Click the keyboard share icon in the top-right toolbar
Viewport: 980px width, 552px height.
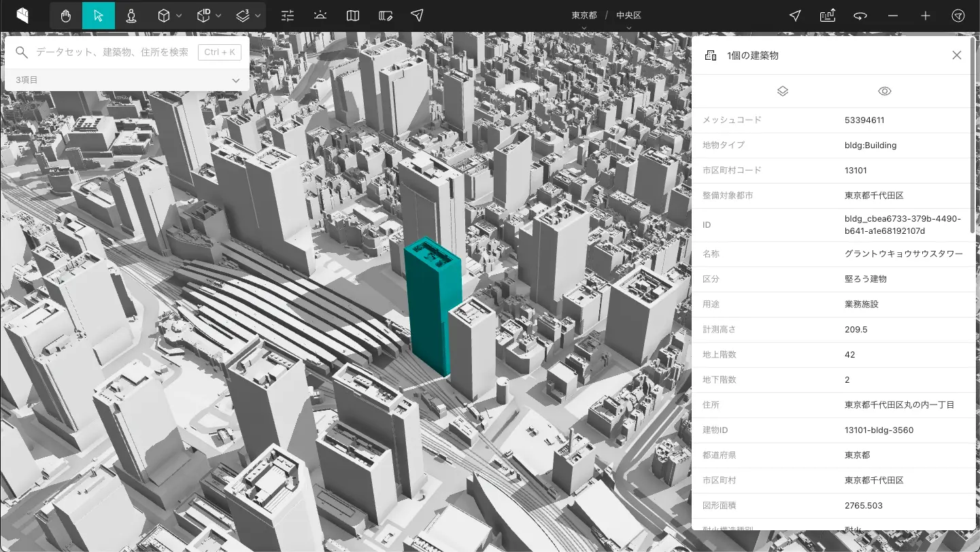[x=828, y=16]
